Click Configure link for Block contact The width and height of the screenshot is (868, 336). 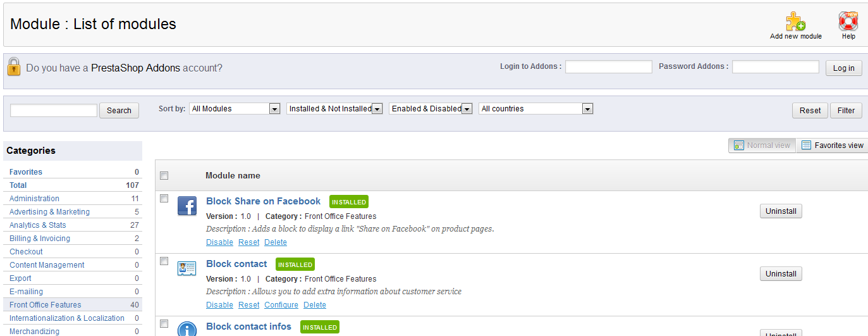pos(281,305)
